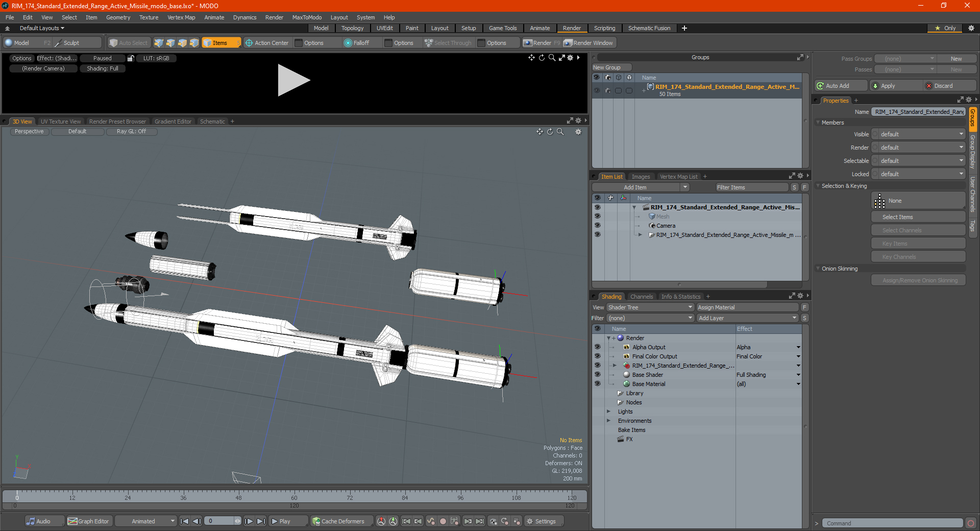Enable the Falloff tool
Image resolution: width=980 pixels, height=531 pixels.
(x=356, y=43)
